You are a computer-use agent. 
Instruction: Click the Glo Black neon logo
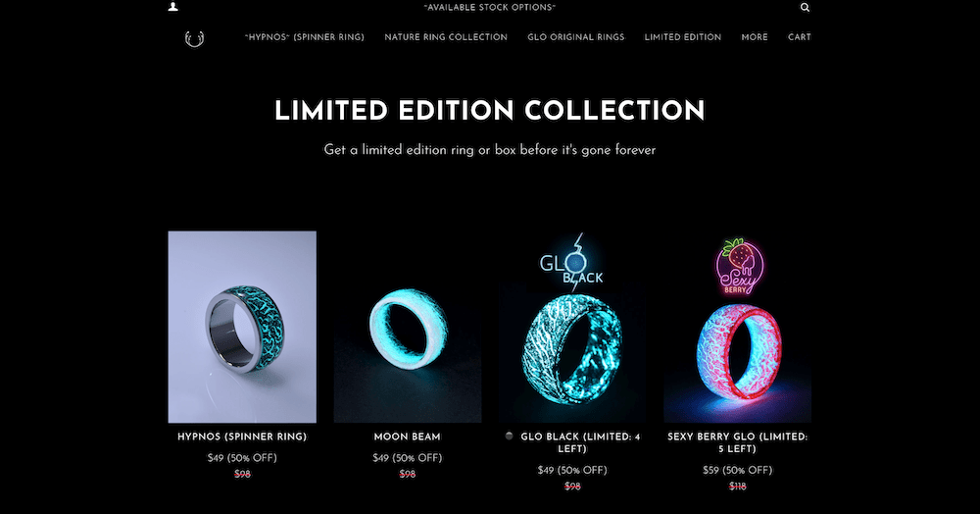click(x=571, y=263)
